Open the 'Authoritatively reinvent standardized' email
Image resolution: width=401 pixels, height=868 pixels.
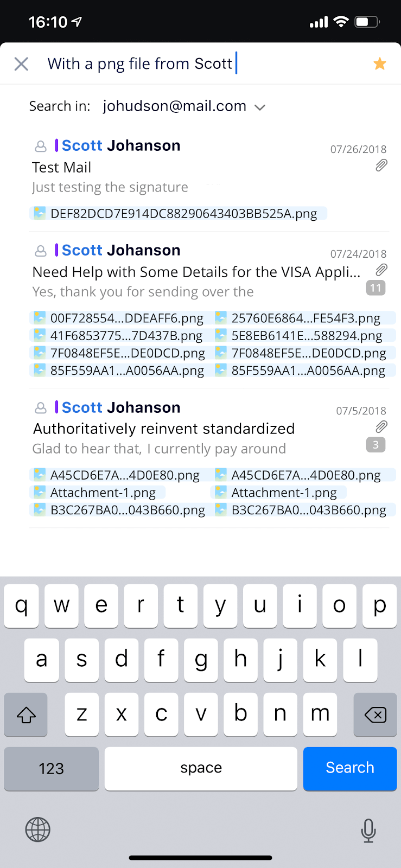pyautogui.click(x=163, y=428)
